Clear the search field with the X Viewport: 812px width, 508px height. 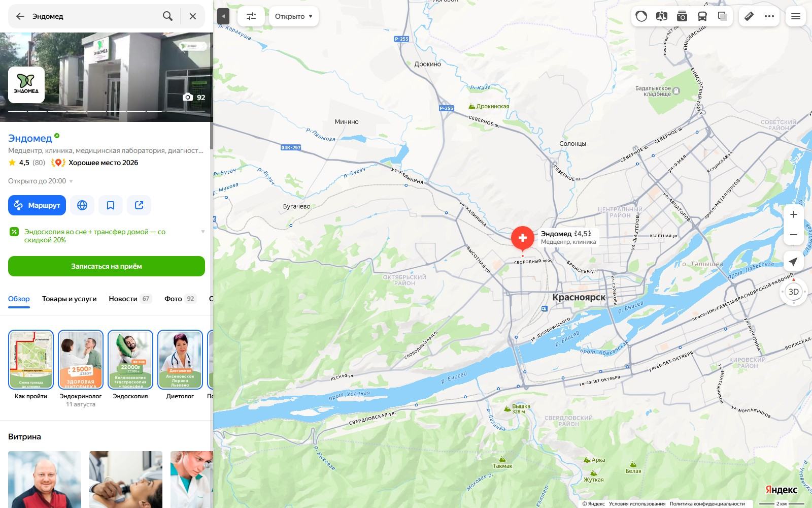click(193, 16)
